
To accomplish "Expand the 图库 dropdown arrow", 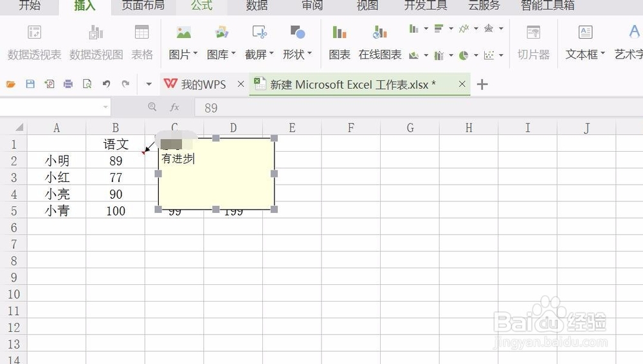I will (233, 53).
